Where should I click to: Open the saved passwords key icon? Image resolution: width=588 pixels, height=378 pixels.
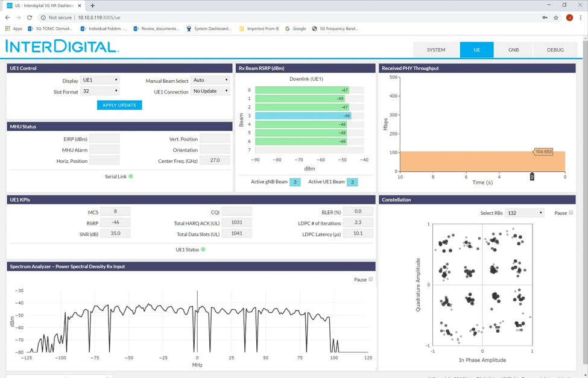click(545, 17)
